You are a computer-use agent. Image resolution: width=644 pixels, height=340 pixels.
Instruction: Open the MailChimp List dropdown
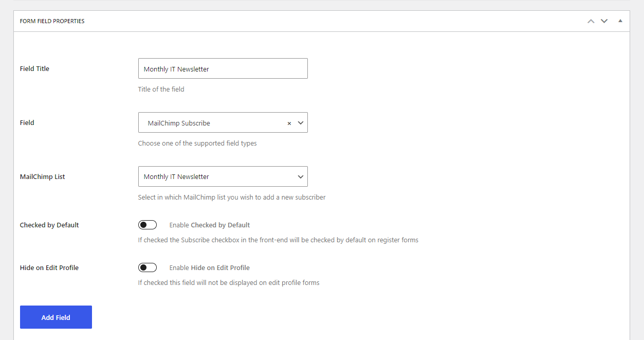point(216,176)
